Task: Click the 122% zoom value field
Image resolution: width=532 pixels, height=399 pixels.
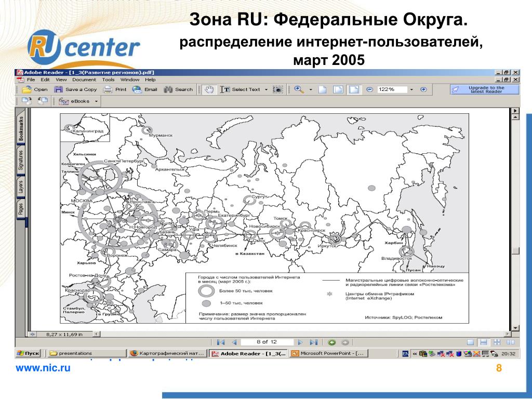Action: click(392, 89)
